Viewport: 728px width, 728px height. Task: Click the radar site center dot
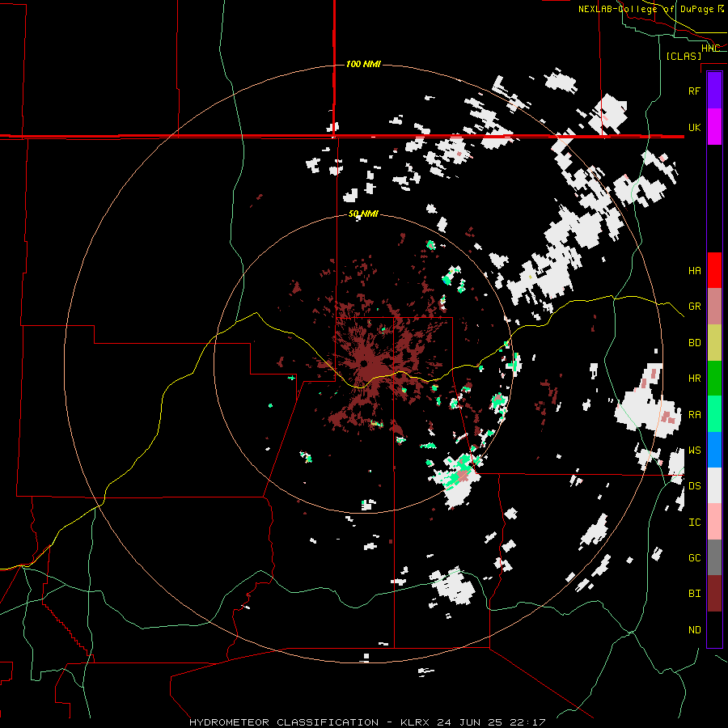(364, 363)
